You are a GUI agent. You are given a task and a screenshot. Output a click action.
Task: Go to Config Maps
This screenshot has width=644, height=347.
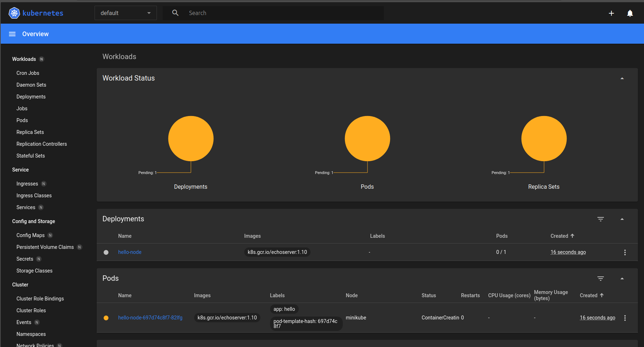30,235
